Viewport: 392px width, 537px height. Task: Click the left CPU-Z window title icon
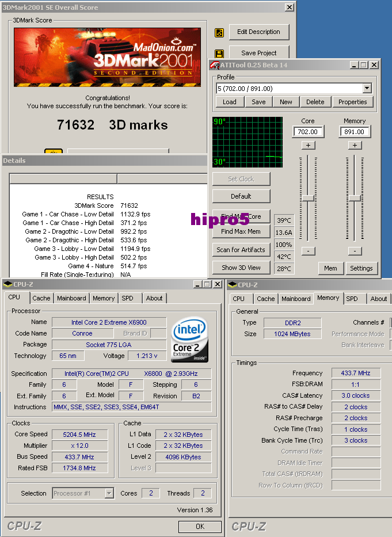pyautogui.click(x=7, y=284)
